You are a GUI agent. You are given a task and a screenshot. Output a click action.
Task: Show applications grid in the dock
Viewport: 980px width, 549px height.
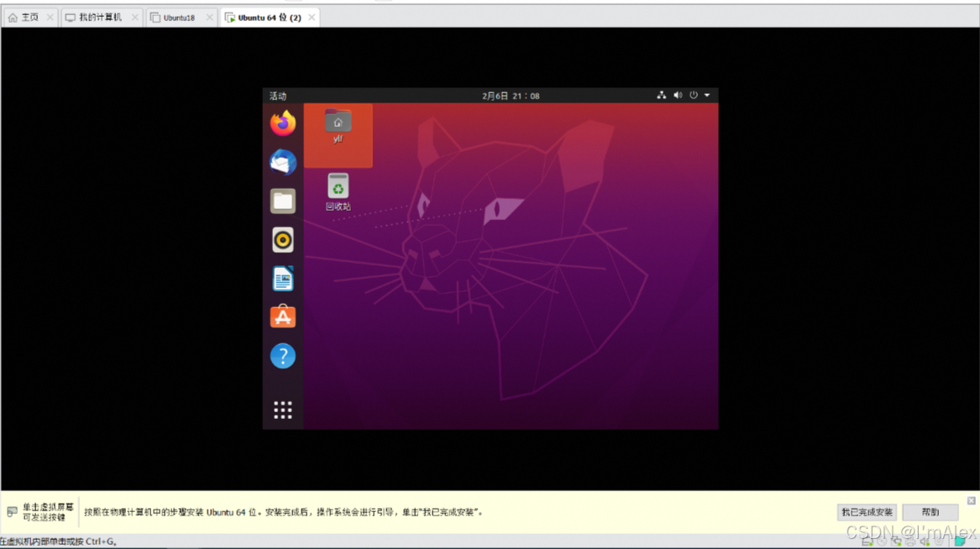click(282, 410)
